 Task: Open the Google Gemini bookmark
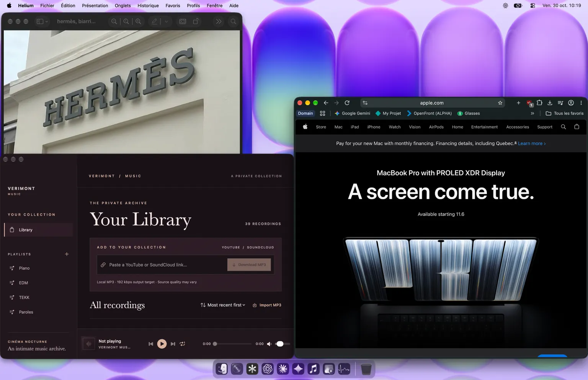[x=352, y=113]
